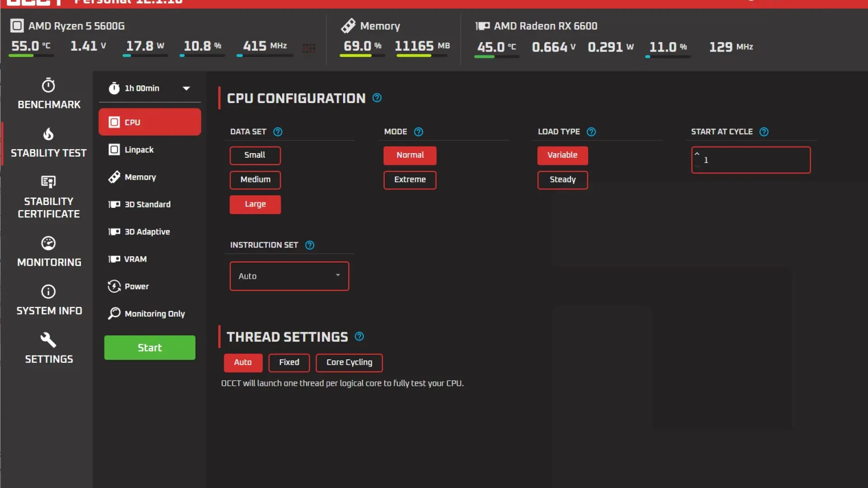Choose Extreme mode option
Image resolution: width=868 pixels, height=488 pixels.
point(410,179)
